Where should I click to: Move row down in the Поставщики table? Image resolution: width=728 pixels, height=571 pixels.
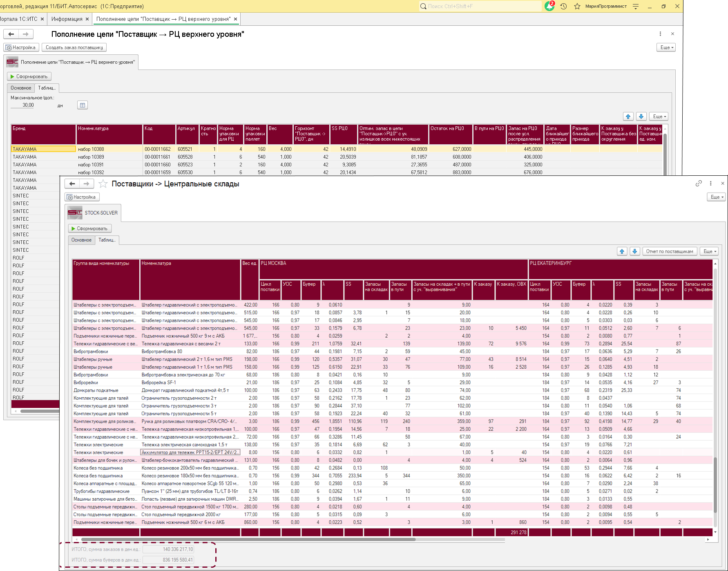(634, 251)
